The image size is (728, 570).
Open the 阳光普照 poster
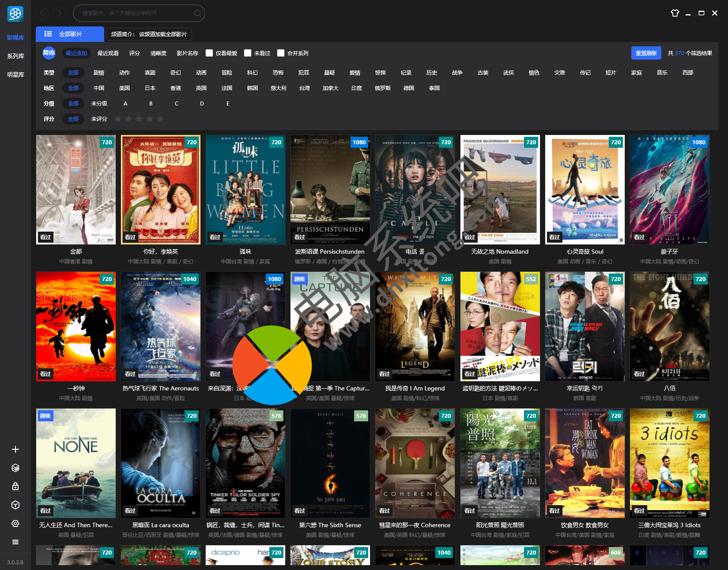tap(500, 463)
